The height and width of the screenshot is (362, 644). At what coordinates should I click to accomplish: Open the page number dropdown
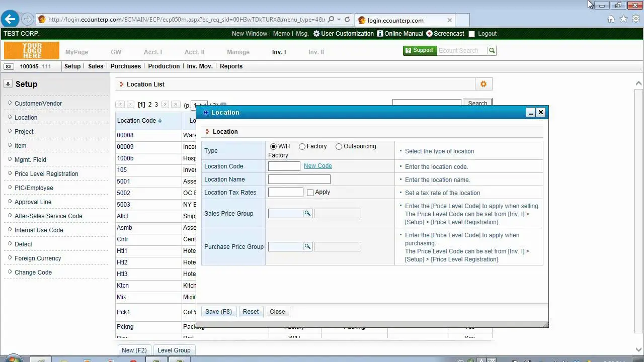coord(200,106)
